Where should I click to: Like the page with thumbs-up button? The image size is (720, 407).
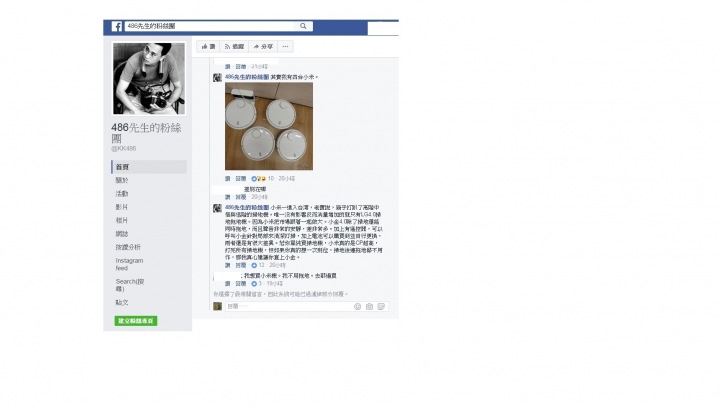point(208,46)
